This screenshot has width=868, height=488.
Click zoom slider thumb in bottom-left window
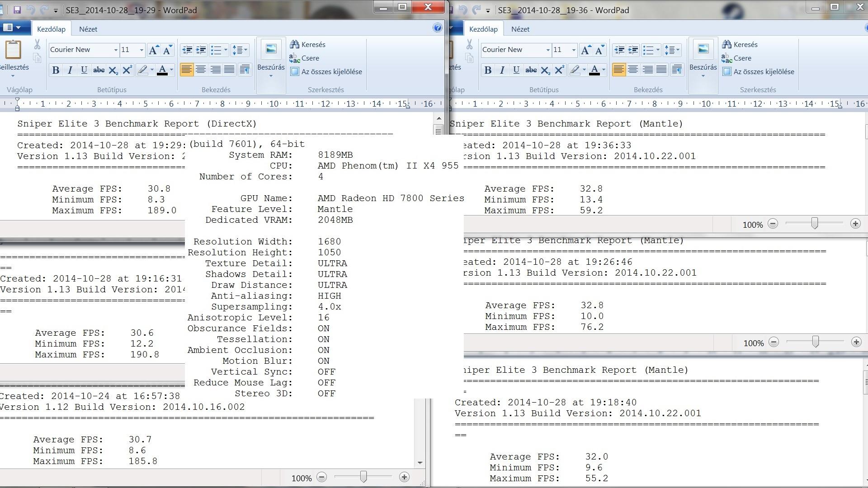tap(363, 476)
